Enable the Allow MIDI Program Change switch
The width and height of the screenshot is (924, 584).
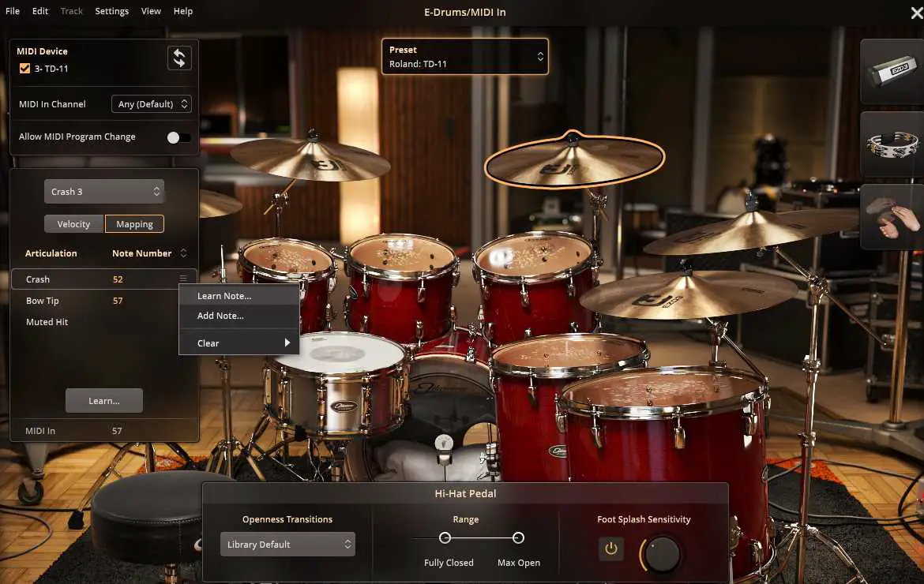click(178, 137)
